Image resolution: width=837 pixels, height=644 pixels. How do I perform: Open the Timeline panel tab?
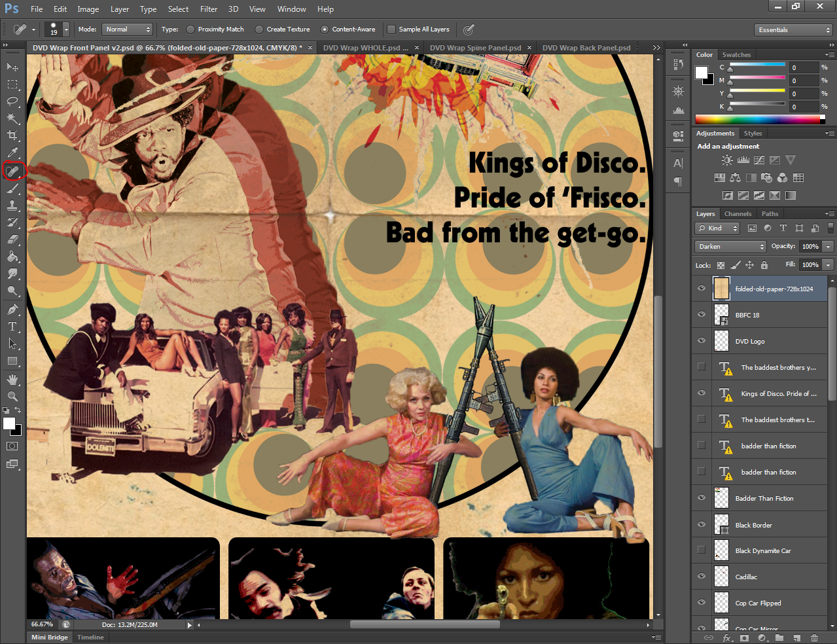tap(90, 637)
